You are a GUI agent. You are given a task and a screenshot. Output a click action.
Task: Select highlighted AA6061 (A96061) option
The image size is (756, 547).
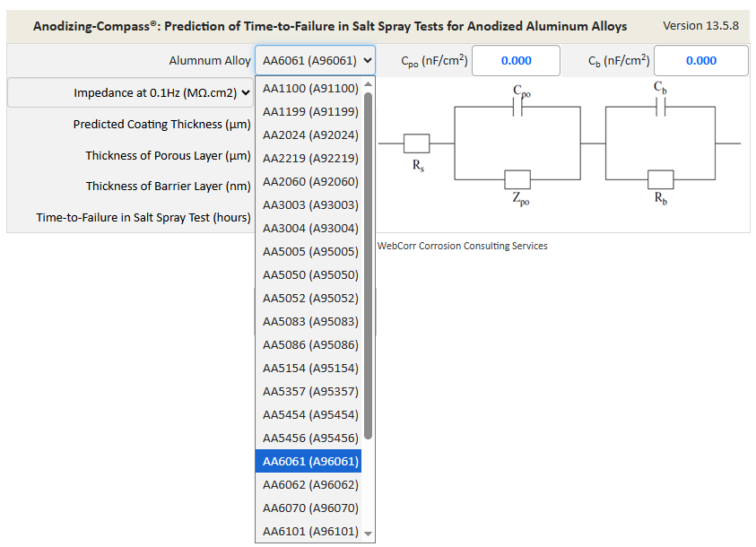(309, 461)
